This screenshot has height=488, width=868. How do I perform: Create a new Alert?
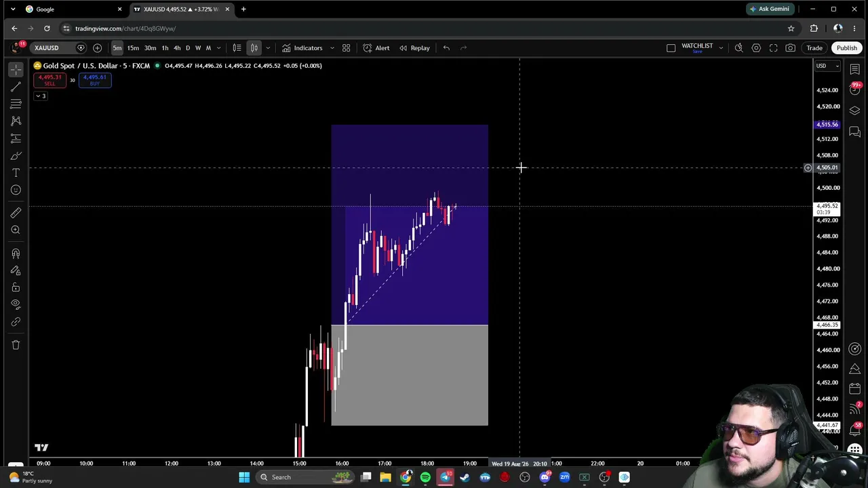click(x=376, y=48)
